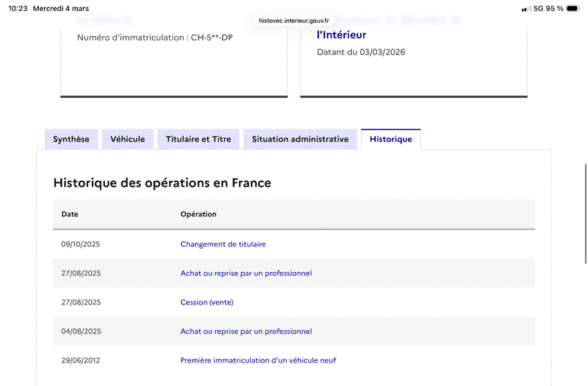Tap the histovec.interieur.gouv.fr address bar
This screenshot has width=588, height=386.
pyautogui.click(x=294, y=21)
